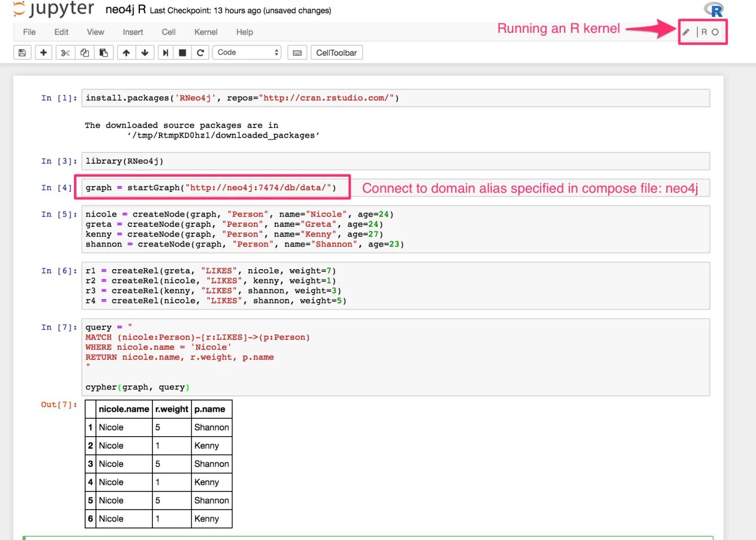Paste cells below icon
Screen dimensions: 756x540
tap(103, 52)
